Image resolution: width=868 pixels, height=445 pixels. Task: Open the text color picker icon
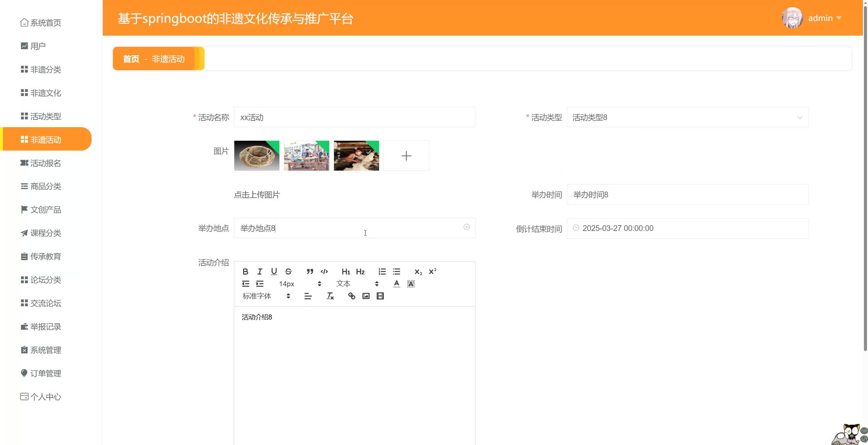click(396, 284)
